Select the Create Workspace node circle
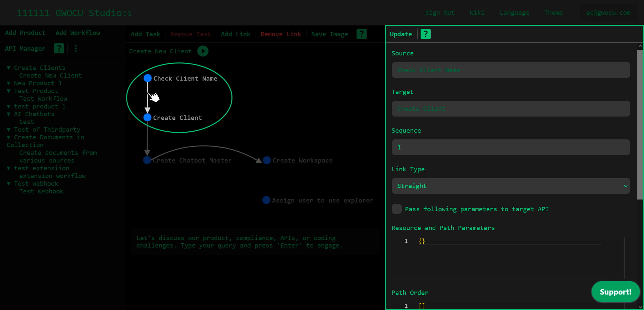This screenshot has height=310, width=644. [x=267, y=160]
